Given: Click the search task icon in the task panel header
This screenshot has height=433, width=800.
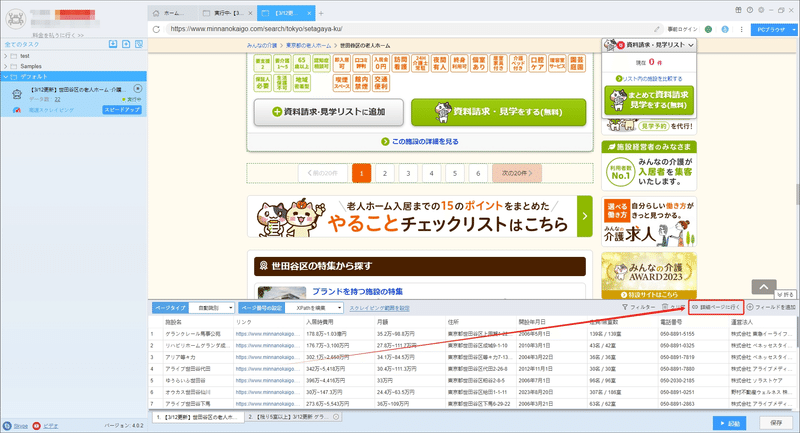Looking at the screenshot, I should [x=139, y=44].
